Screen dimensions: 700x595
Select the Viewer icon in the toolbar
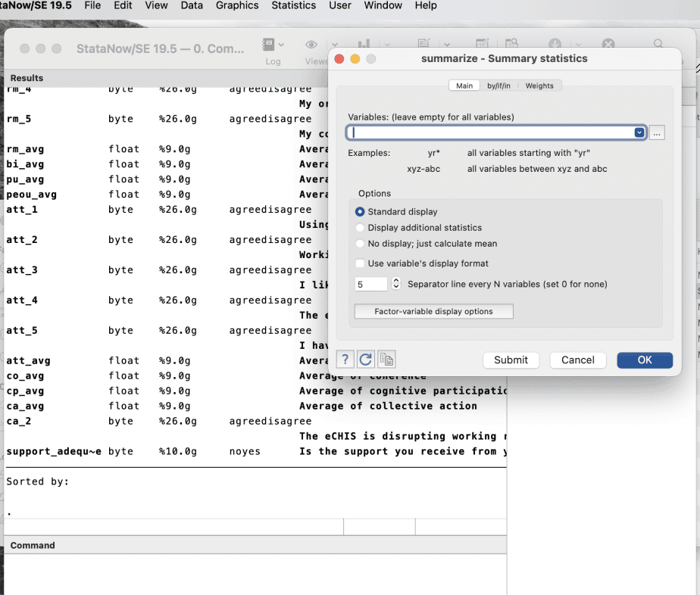point(311,44)
